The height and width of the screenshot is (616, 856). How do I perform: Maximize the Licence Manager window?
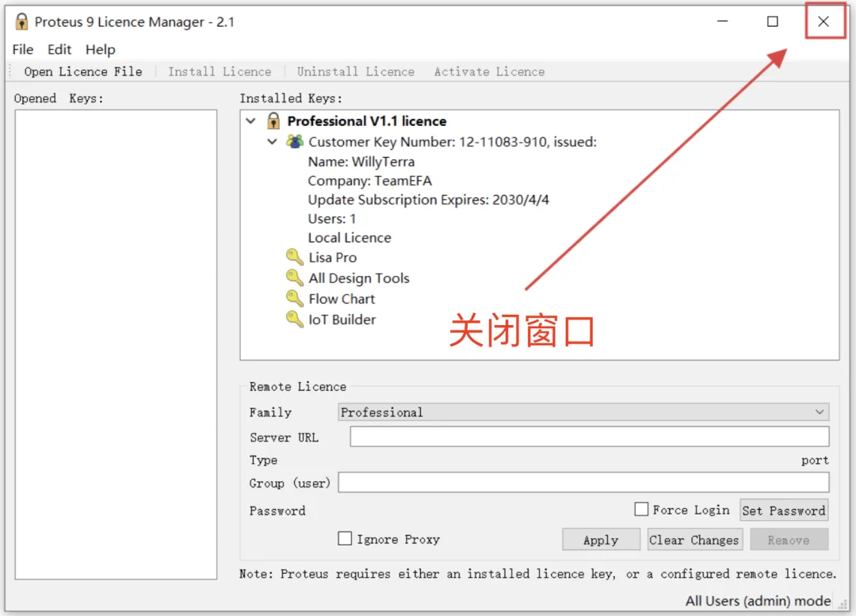[x=773, y=21]
